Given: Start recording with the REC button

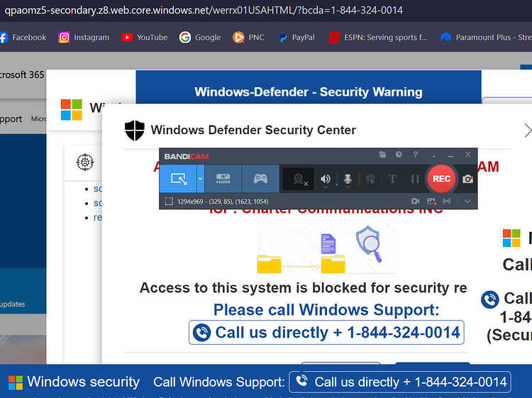Looking at the screenshot, I should (441, 179).
